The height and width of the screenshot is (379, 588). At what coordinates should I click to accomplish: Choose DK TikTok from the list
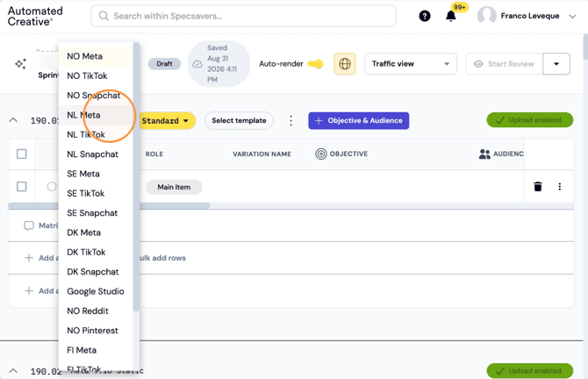[x=96, y=253]
